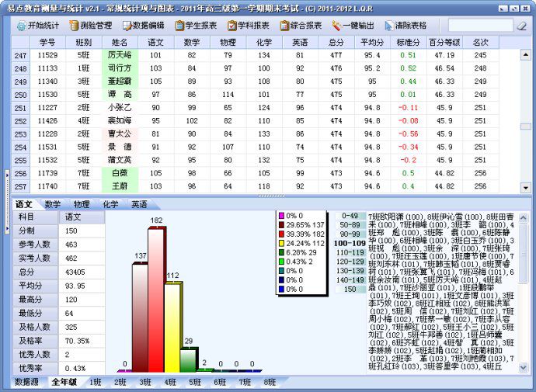Select the 3班 class tab
The width and height of the screenshot is (536, 392).
click(145, 382)
